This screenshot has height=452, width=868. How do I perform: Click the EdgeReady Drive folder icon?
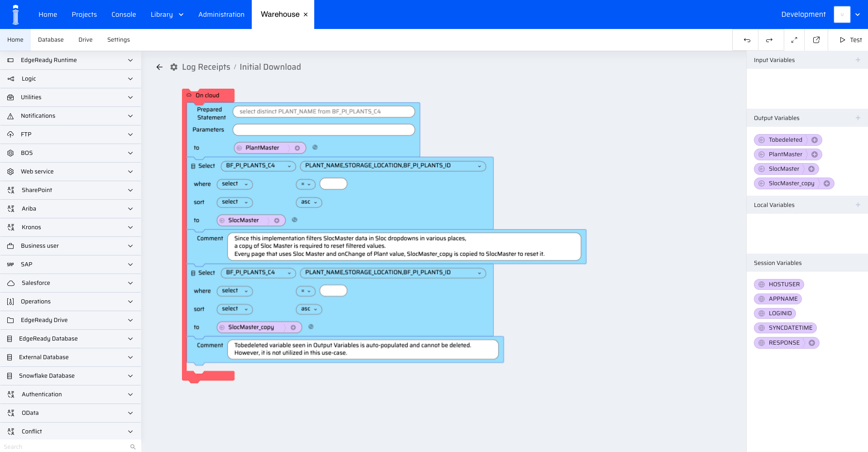click(x=10, y=320)
